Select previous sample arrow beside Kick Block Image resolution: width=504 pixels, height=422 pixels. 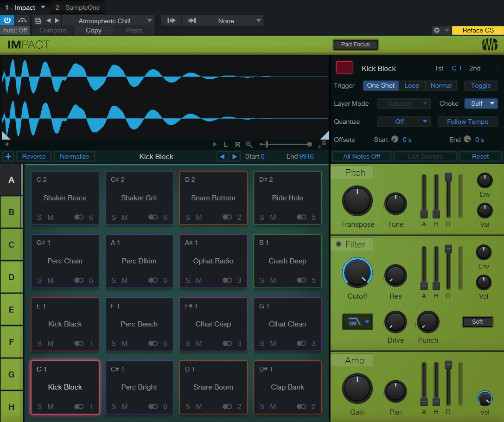(x=222, y=157)
